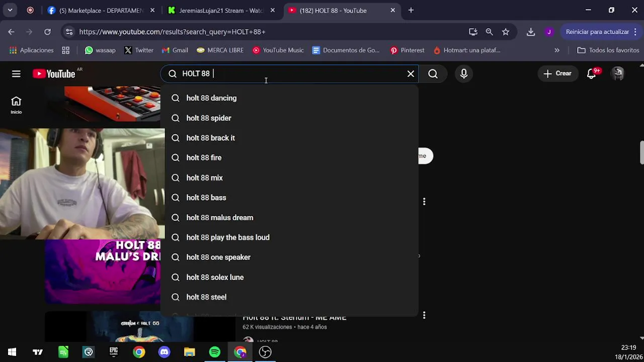Image resolution: width=644 pixels, height=362 pixels.
Task: Go to YouTube home via logo
Action: point(54,74)
